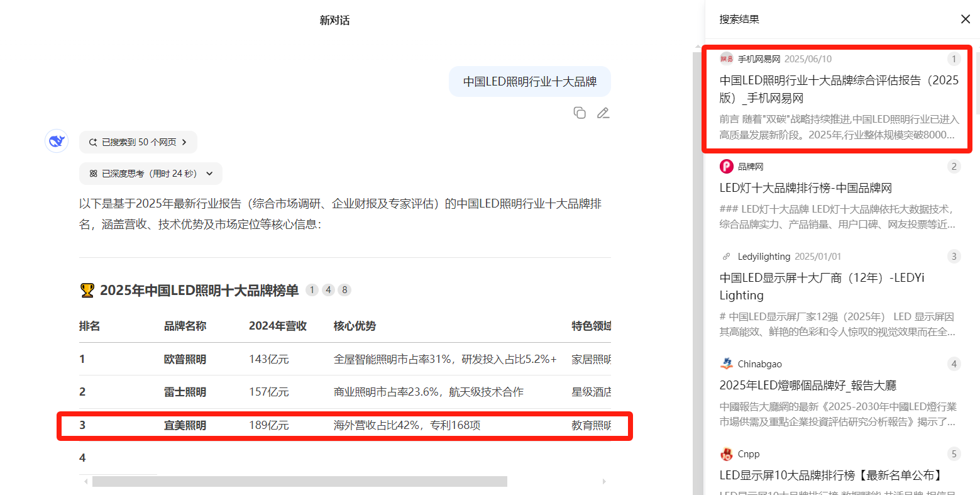Click the 157亿元 revenue cell

coord(269,392)
